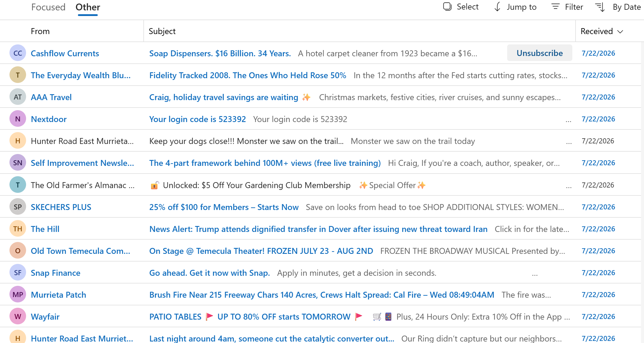Click the AAA Travel AT avatar

point(18,97)
